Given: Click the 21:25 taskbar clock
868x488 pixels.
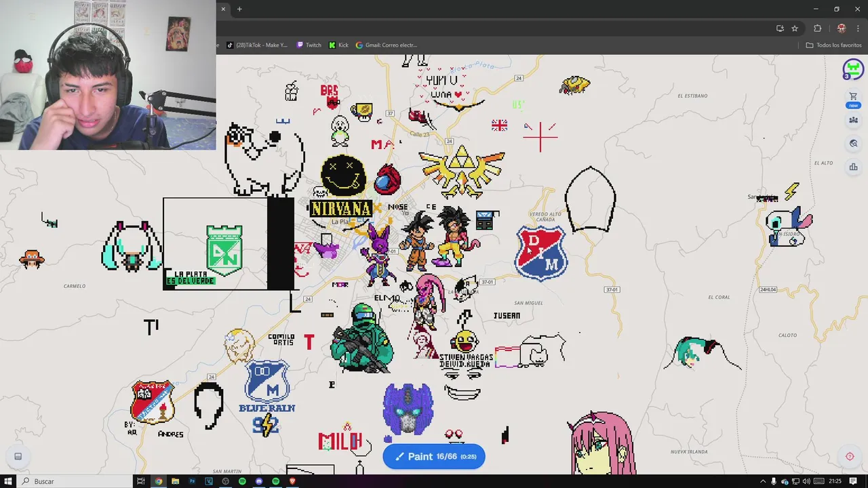Looking at the screenshot, I should (835, 481).
